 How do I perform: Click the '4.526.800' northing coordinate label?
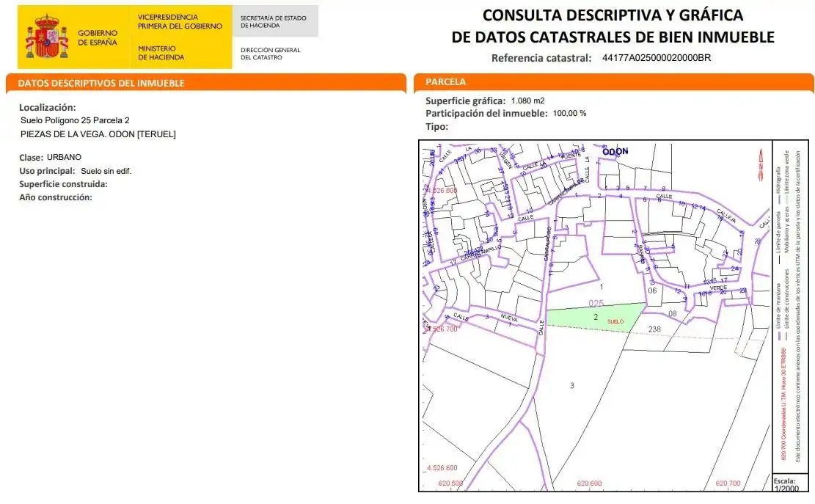pos(442,191)
